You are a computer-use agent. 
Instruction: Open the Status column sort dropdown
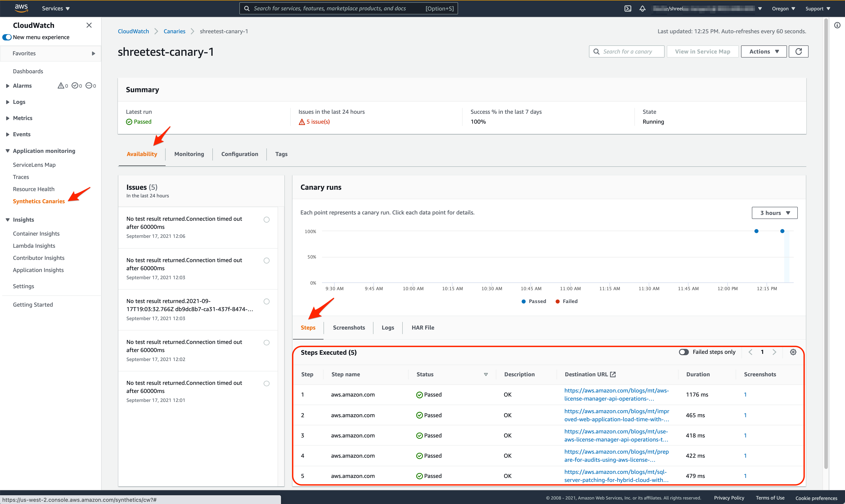tap(486, 374)
